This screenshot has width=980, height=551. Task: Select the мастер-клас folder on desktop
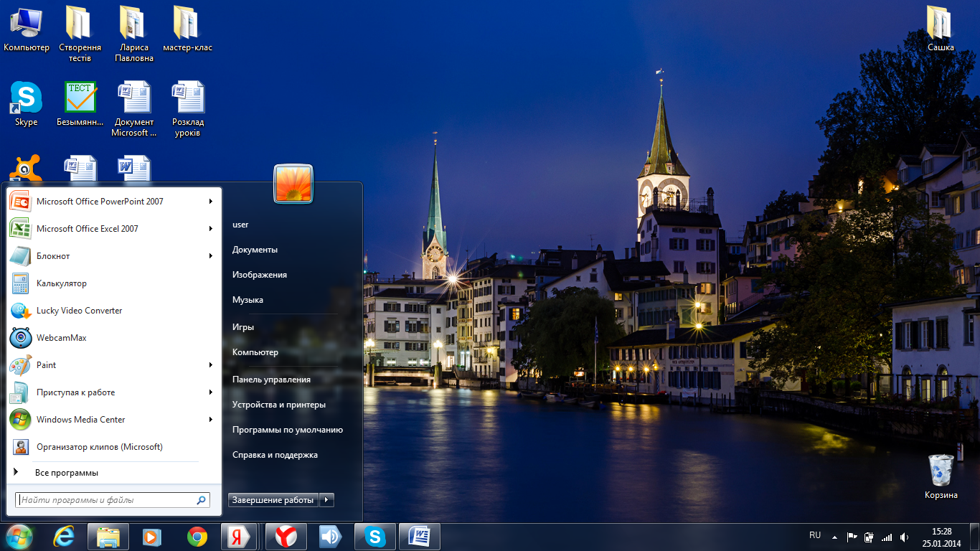coord(187,29)
